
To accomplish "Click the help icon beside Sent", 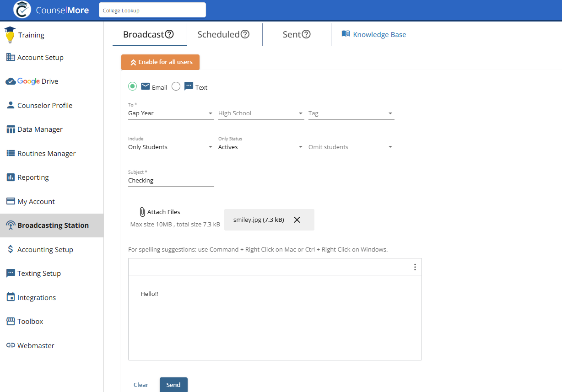I will (306, 34).
